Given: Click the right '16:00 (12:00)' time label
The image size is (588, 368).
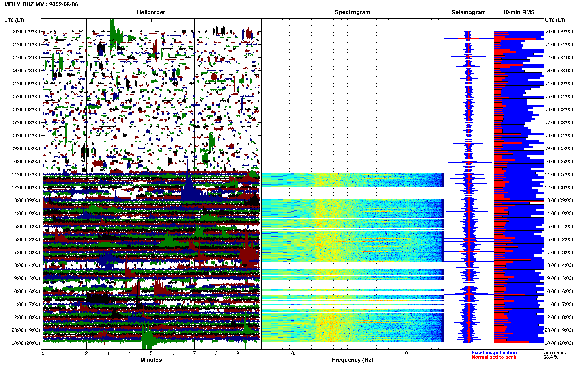Looking at the screenshot, I should 559,239.
